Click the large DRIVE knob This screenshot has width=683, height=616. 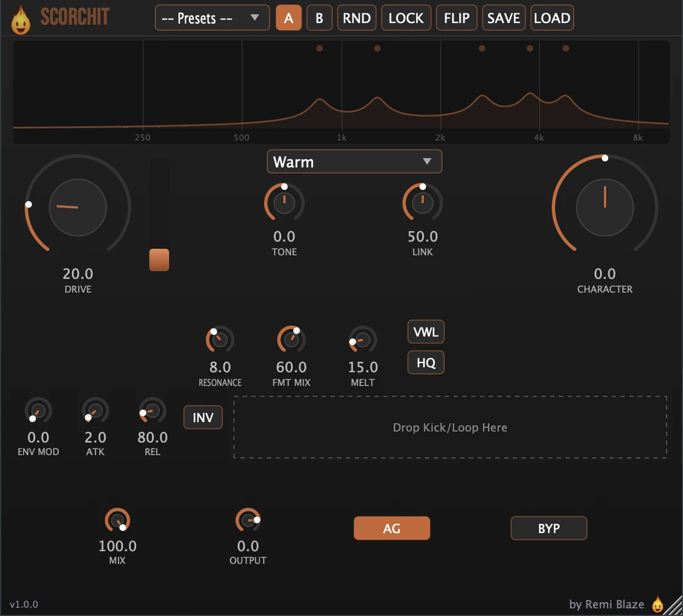[78, 207]
